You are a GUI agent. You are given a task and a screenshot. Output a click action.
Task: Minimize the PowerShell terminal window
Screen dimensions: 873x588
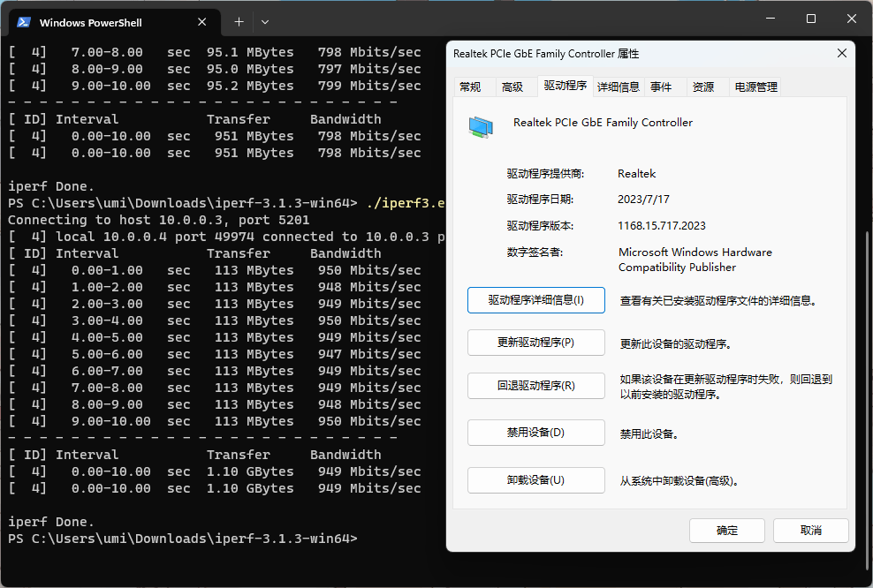[x=770, y=19]
